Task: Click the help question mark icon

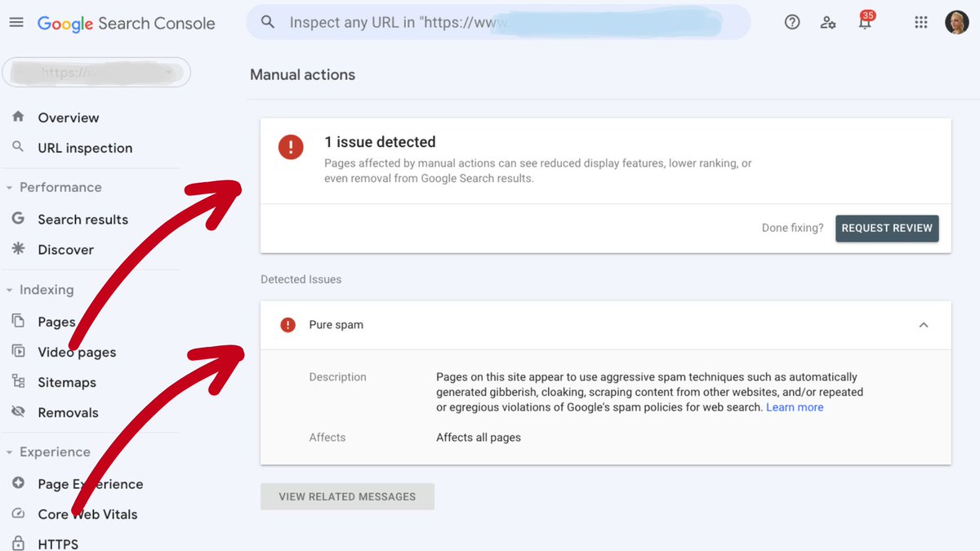Action: click(792, 22)
